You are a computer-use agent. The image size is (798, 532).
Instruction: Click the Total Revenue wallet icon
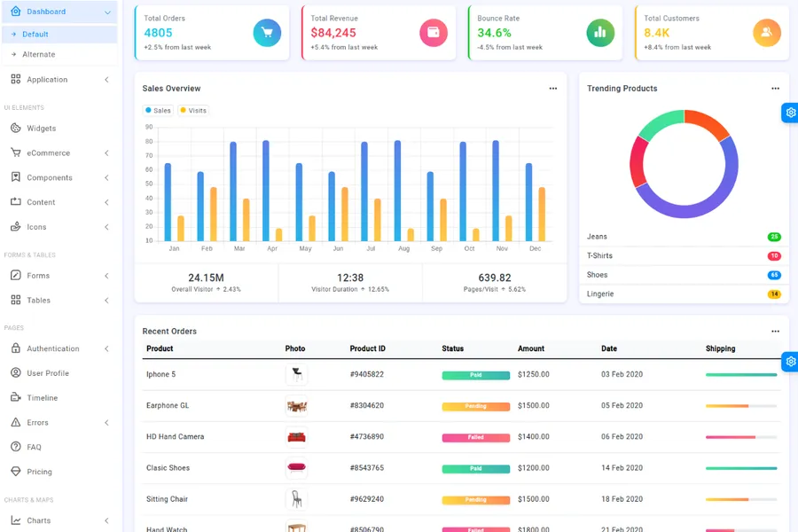pos(434,33)
